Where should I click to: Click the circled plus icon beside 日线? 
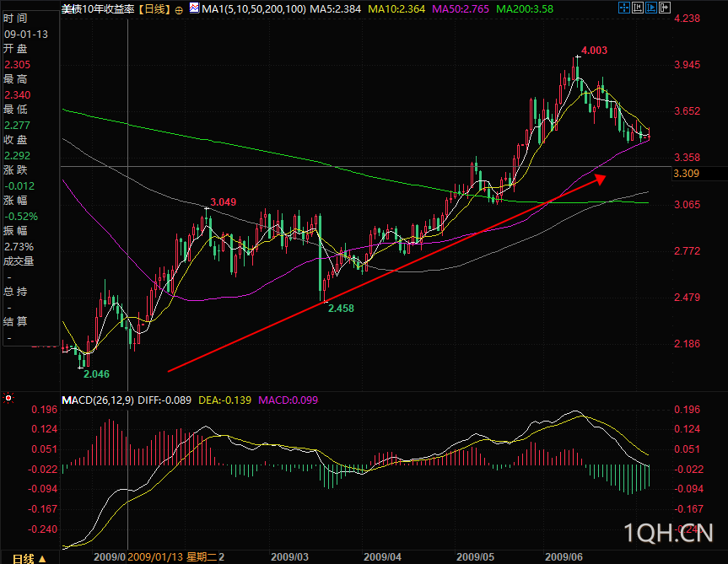point(179,10)
